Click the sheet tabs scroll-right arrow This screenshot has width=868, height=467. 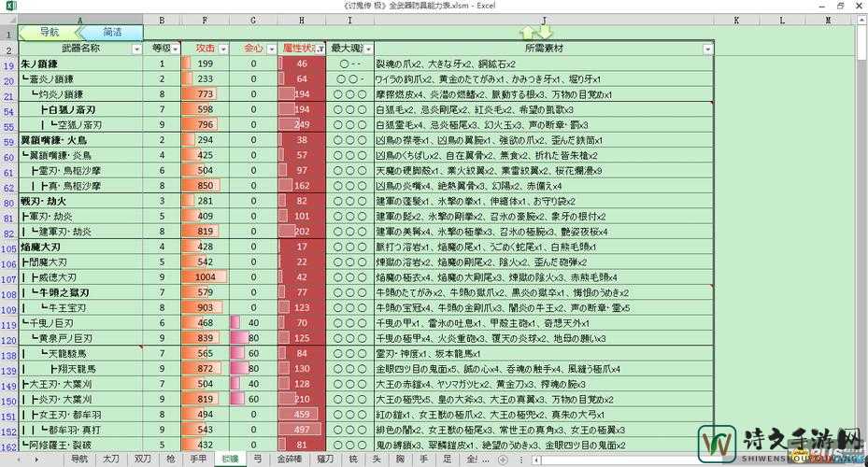[x=36, y=460]
